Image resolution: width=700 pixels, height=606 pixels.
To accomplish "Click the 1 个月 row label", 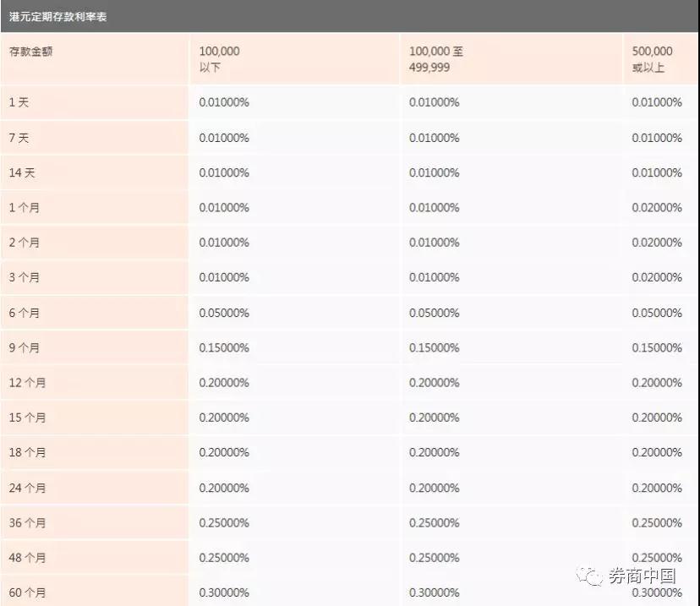I will [25, 208].
